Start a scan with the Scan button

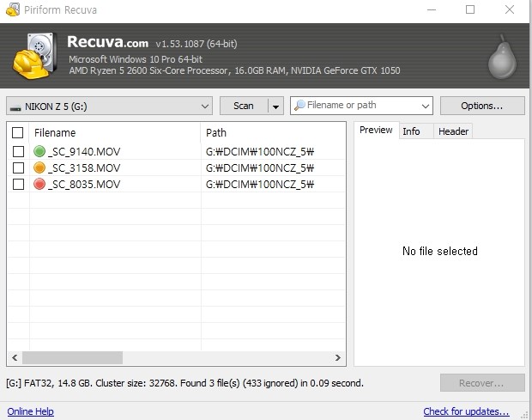[x=244, y=106]
